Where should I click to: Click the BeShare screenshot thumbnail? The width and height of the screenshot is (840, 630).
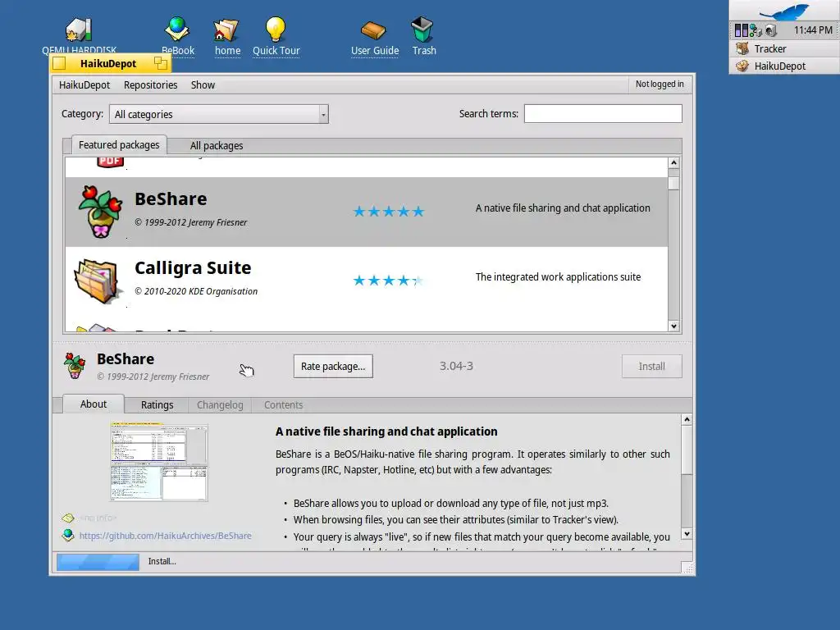point(159,462)
